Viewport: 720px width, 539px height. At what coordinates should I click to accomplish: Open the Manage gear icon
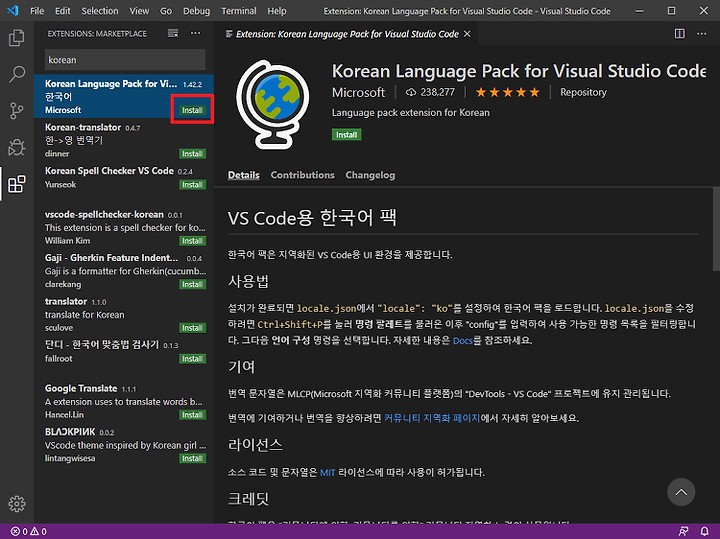[17, 504]
